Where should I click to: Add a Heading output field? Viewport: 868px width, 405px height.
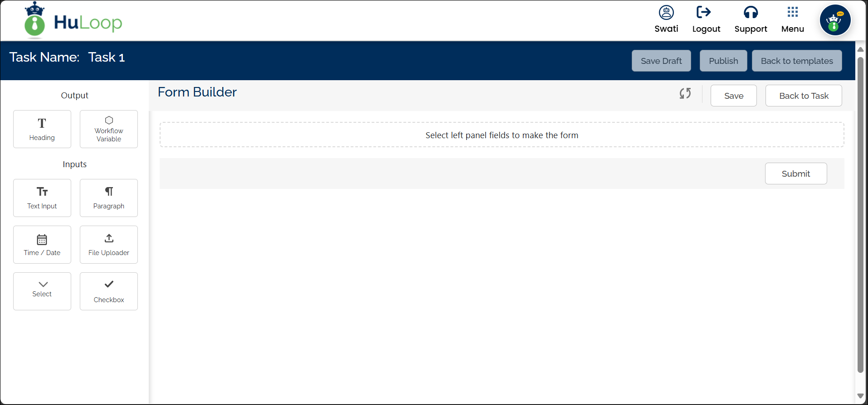(x=42, y=129)
